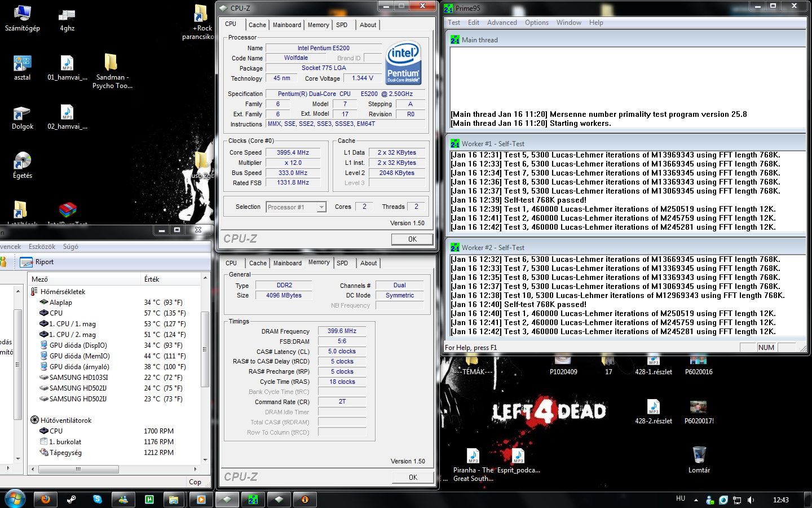Open the Processor #1 selection dropdown

tap(296, 207)
